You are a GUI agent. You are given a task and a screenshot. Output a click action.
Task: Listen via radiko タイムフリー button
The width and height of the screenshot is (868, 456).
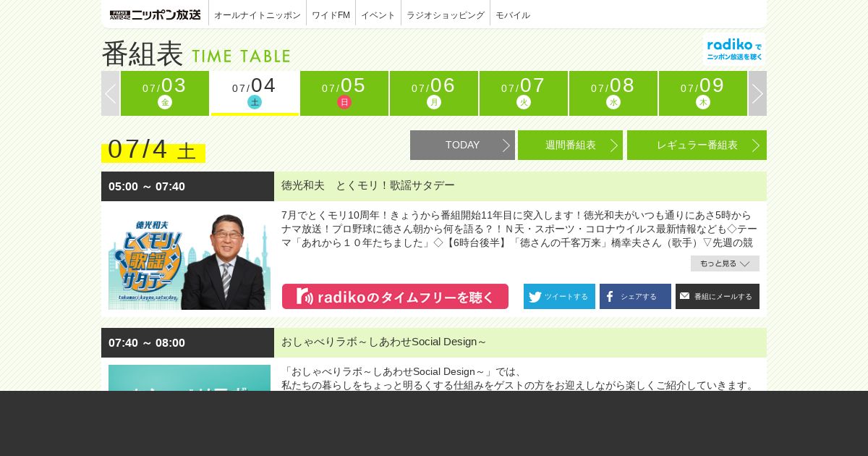395,297
